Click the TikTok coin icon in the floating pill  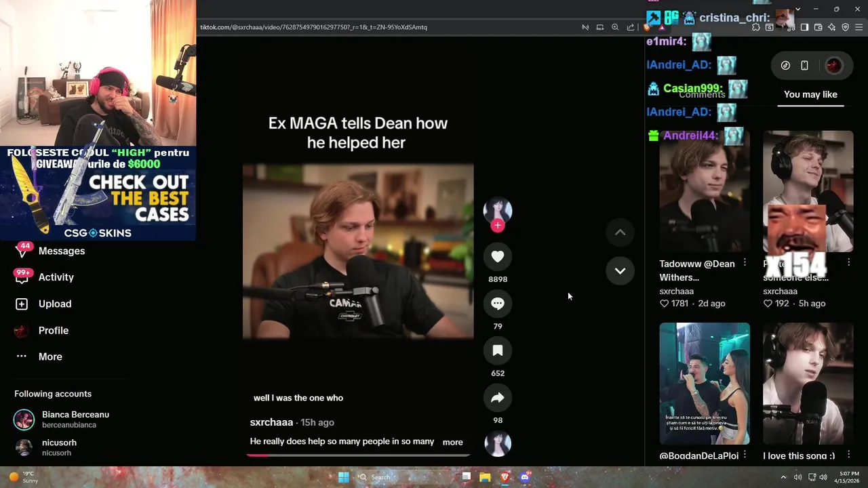tap(785, 65)
